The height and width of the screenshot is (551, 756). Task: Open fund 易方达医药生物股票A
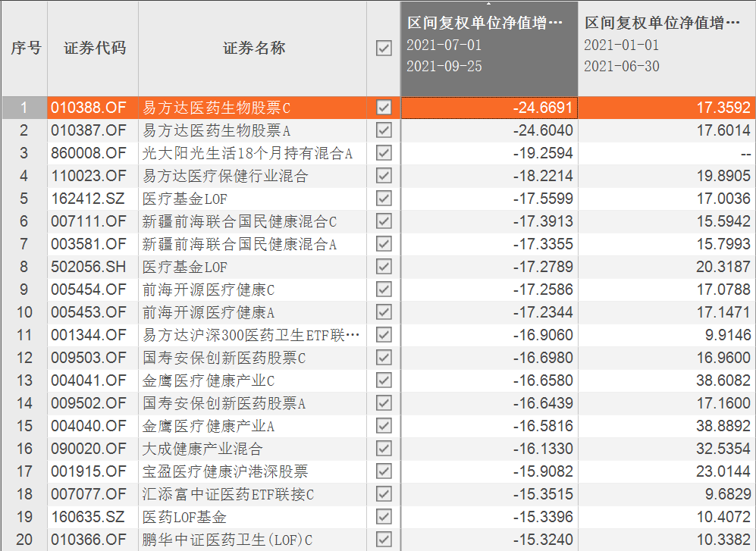[x=216, y=130]
